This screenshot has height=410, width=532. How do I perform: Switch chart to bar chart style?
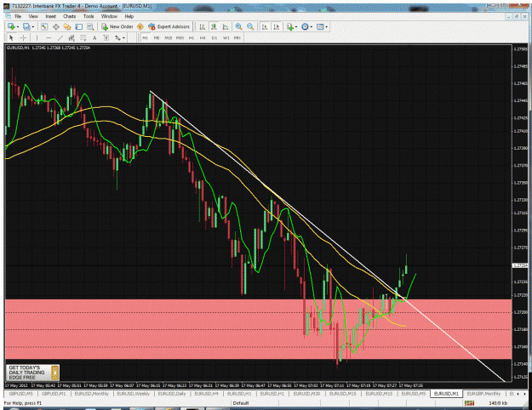[203, 26]
